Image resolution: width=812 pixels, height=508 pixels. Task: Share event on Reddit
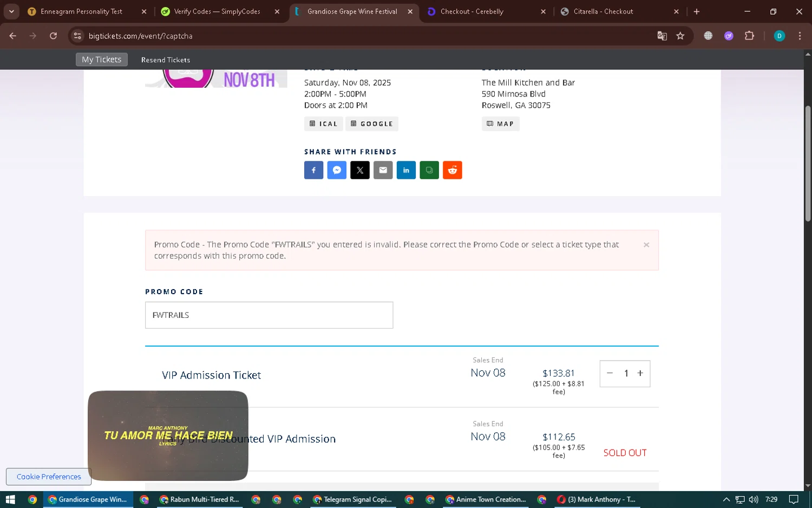(x=453, y=170)
